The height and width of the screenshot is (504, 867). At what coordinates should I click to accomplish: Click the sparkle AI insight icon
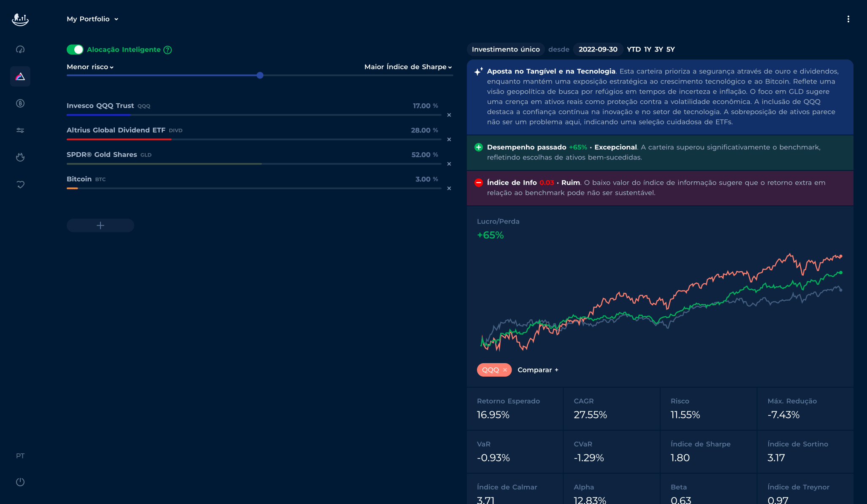click(478, 71)
